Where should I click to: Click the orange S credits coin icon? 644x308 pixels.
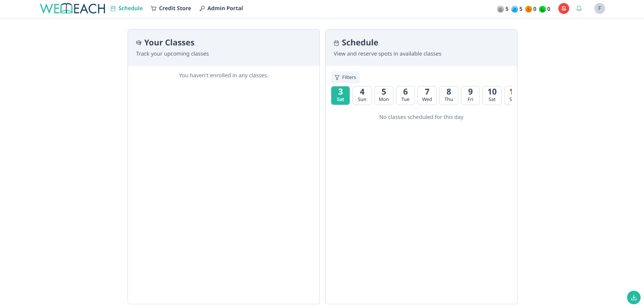(529, 9)
